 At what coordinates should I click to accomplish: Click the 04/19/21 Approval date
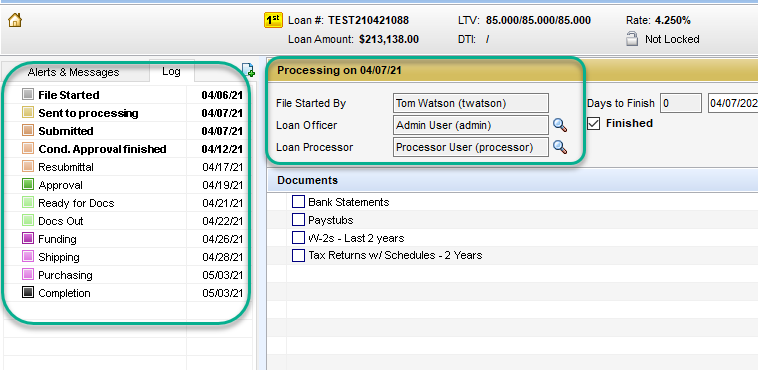click(x=222, y=185)
